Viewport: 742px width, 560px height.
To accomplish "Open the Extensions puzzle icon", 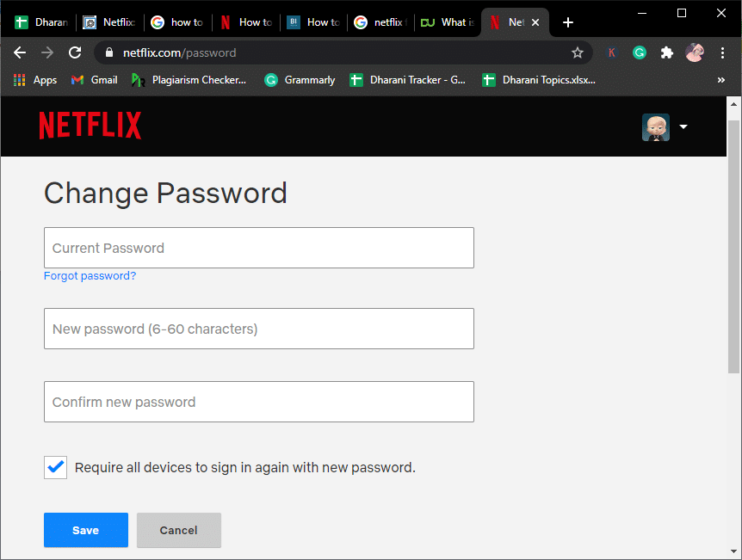I will pos(666,52).
